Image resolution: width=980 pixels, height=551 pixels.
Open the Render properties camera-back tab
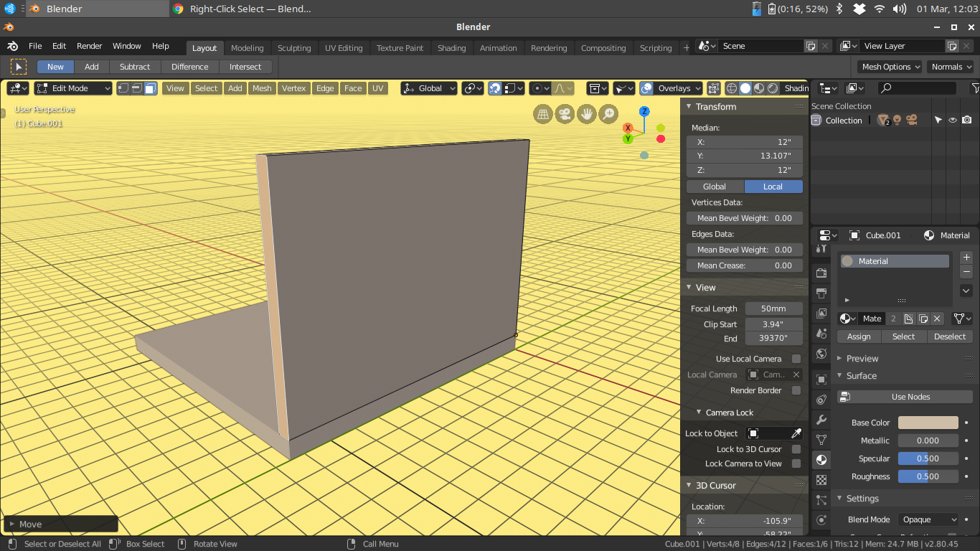coord(821,273)
